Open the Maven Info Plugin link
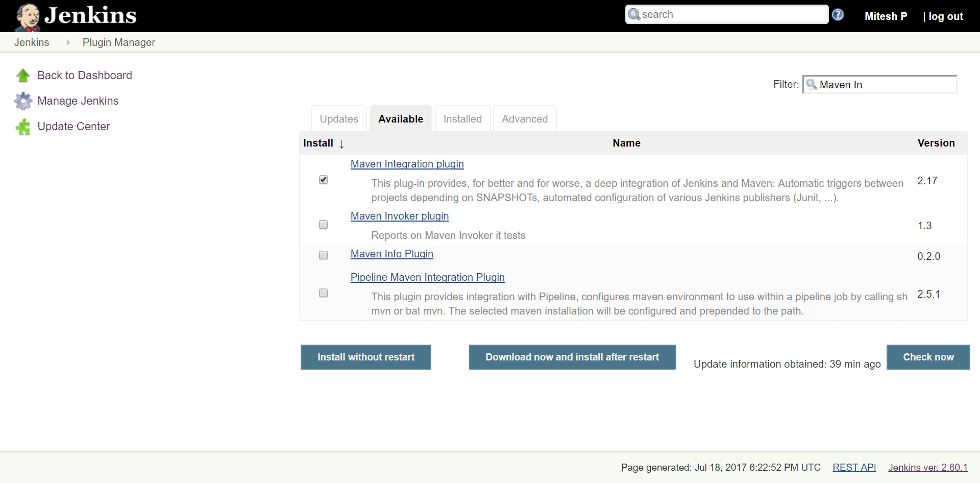This screenshot has height=483, width=980. [392, 254]
